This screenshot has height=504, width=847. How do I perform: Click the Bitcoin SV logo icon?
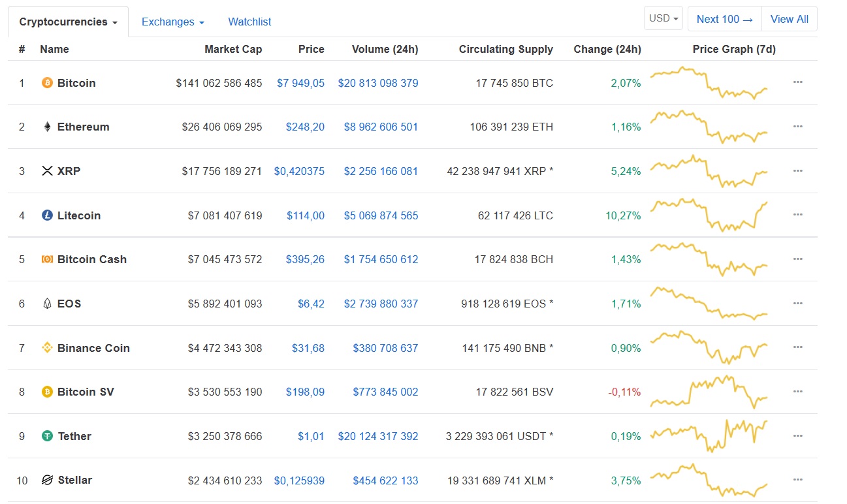click(x=47, y=392)
